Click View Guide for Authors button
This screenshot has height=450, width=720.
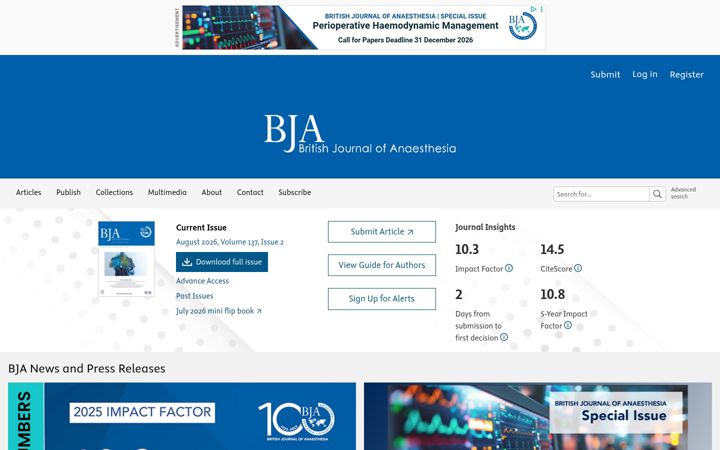tap(382, 265)
